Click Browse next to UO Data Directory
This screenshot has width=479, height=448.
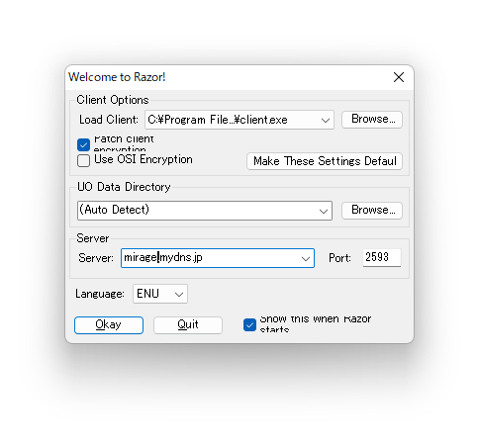click(372, 211)
